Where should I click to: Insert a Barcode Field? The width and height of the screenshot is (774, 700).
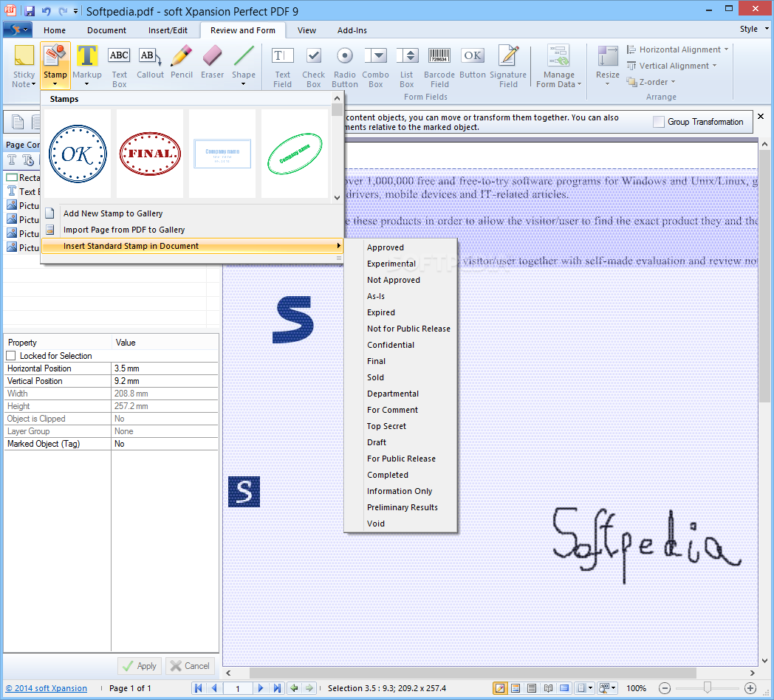click(439, 66)
